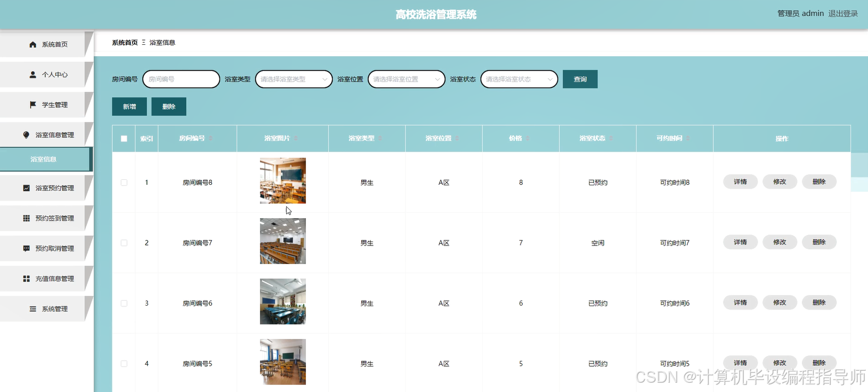Viewport: 868px width, 392px height.
Task: Open the thumbnail for 房间编号7
Action: (x=283, y=241)
